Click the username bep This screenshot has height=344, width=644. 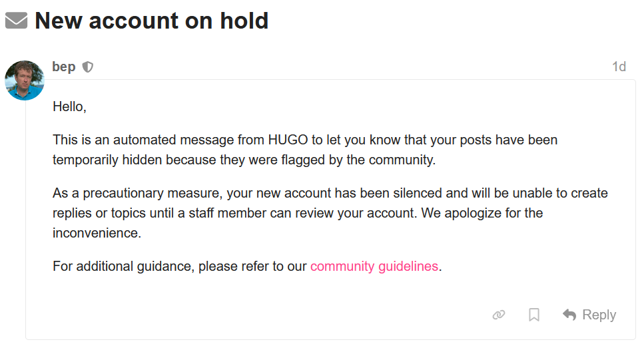point(64,67)
